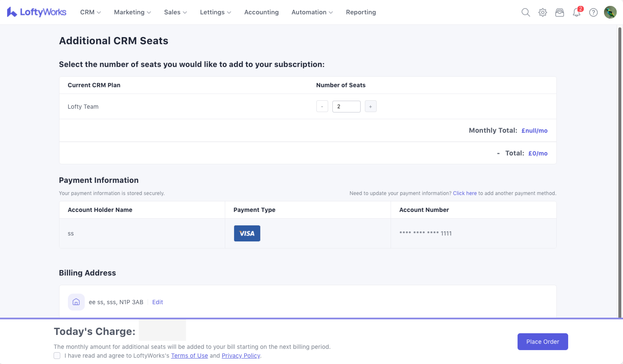Viewport: 623px width, 364px height.
Task: Open the search magnifier icon
Action: click(x=526, y=12)
